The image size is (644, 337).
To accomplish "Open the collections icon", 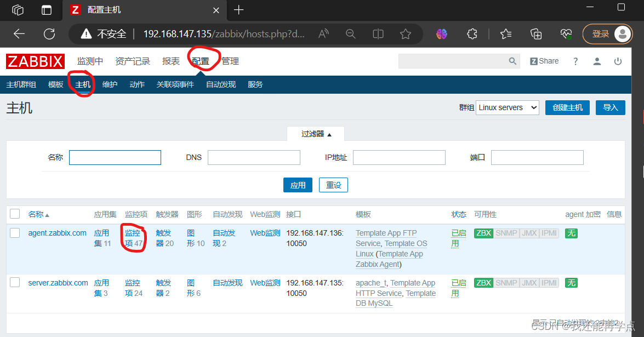I will coord(536,34).
